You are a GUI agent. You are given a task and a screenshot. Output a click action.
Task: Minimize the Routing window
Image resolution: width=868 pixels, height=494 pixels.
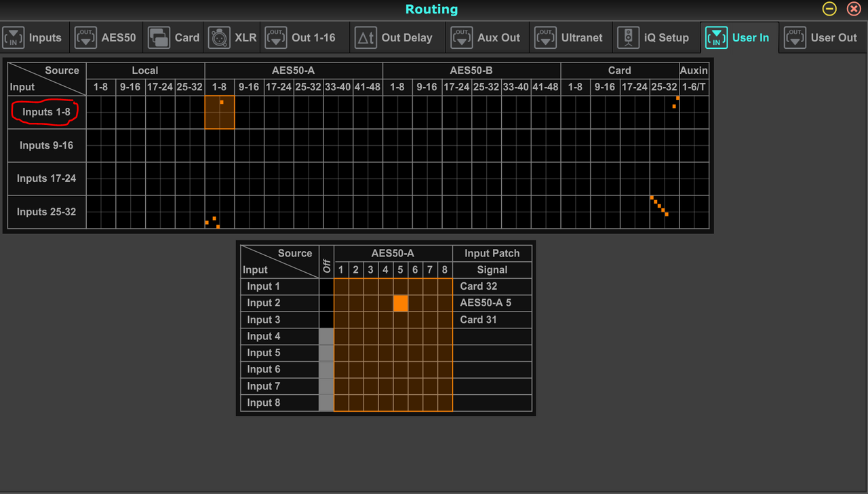829,9
